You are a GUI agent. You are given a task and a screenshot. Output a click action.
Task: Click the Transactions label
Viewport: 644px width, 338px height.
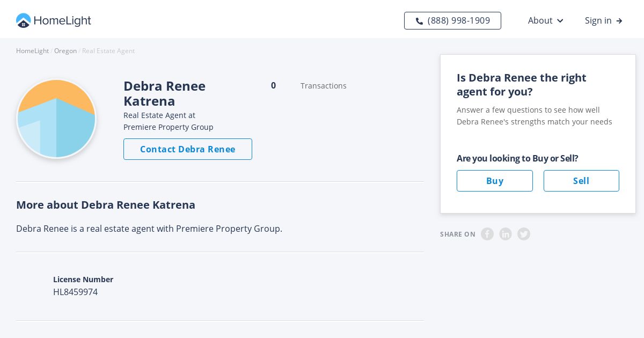(x=324, y=86)
